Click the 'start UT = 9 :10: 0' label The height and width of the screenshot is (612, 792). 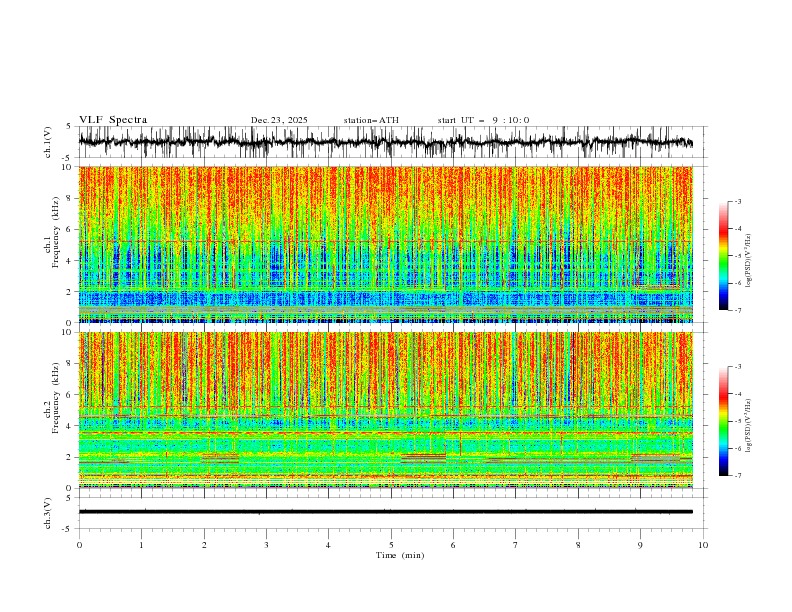coord(483,120)
